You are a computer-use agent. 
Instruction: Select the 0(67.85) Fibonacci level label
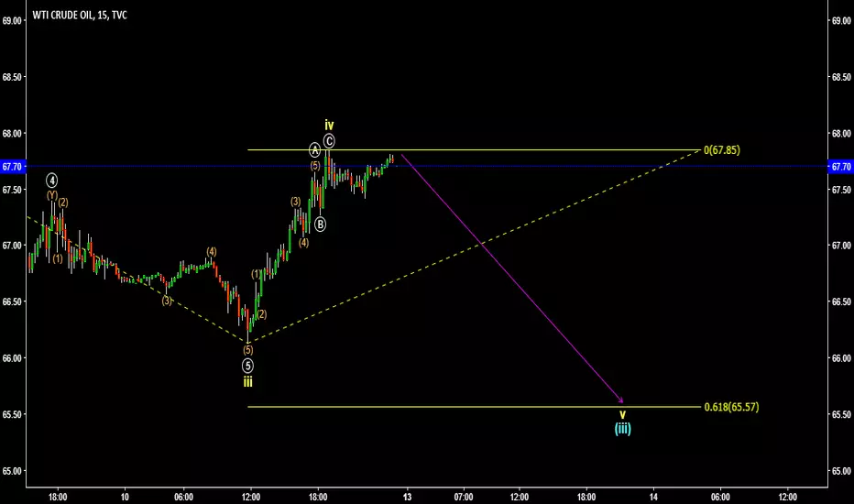(722, 150)
